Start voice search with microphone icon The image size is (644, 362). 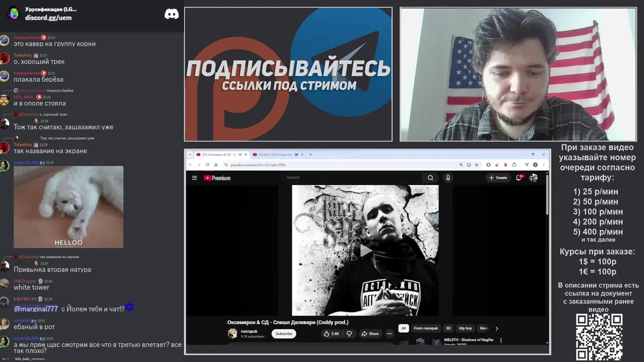[448, 177]
